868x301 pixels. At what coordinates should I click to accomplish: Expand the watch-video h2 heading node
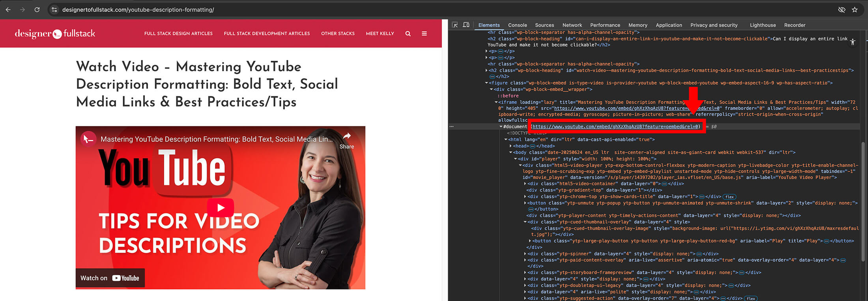tap(486, 70)
